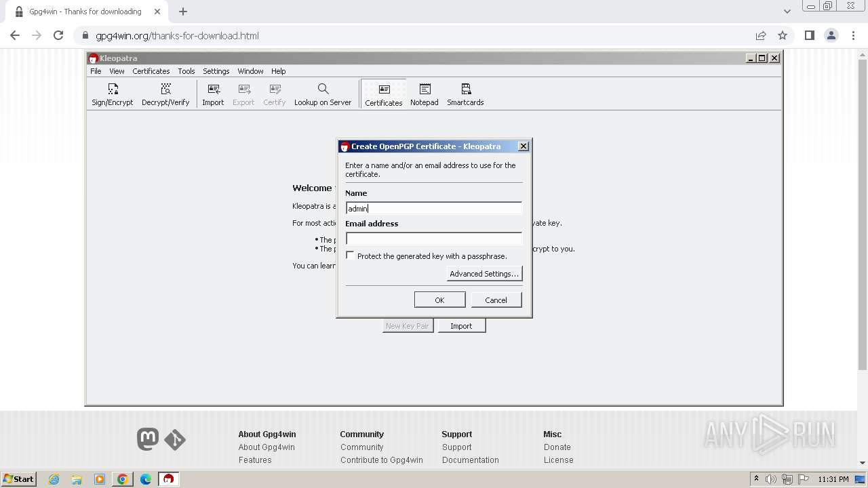Image resolution: width=868 pixels, height=488 pixels.
Task: Click New Key Pair button
Action: 408,326
